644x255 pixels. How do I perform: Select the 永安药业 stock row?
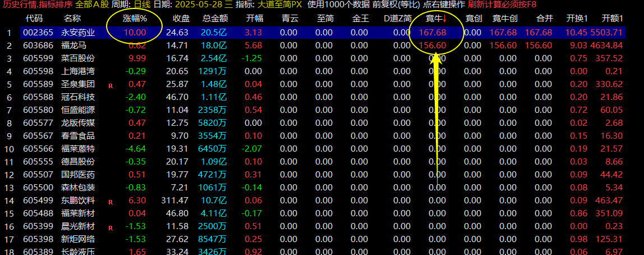pyautogui.click(x=321, y=33)
